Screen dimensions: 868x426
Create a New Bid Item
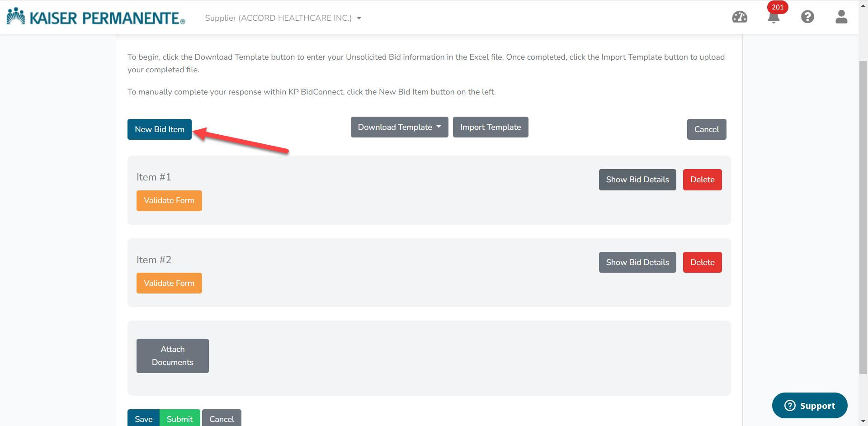tap(159, 129)
